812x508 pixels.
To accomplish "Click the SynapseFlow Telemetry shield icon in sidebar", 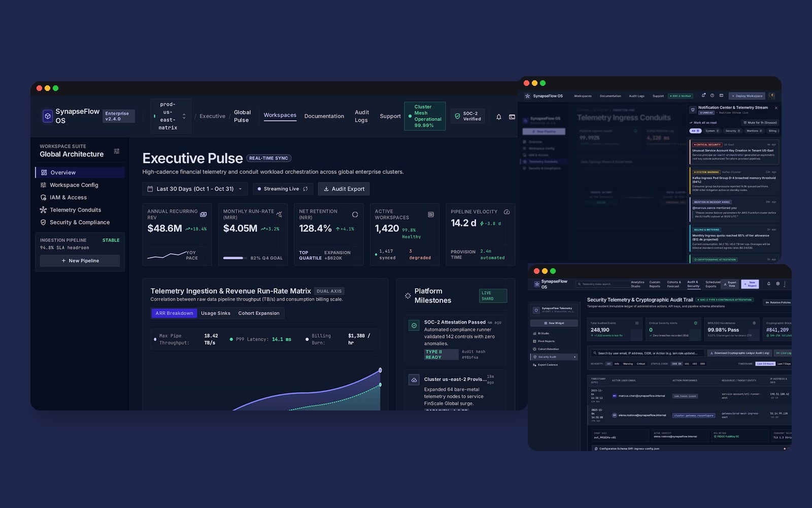I will [536, 310].
